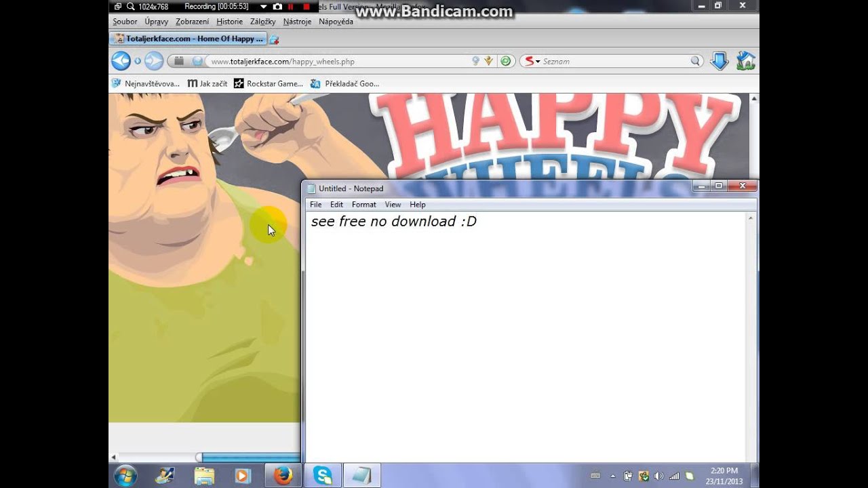868x488 pixels.
Task: Open a new tab with plus icon
Action: (275, 39)
